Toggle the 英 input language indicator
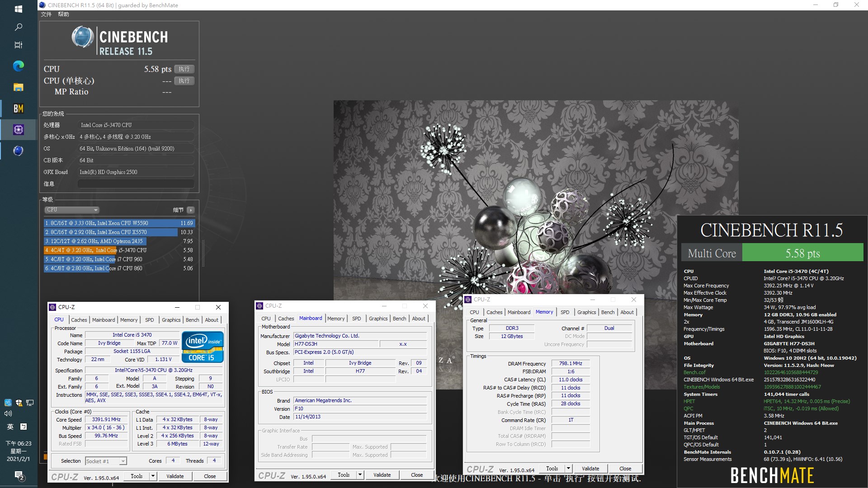Viewport: 868px width, 488px height. click(10, 426)
